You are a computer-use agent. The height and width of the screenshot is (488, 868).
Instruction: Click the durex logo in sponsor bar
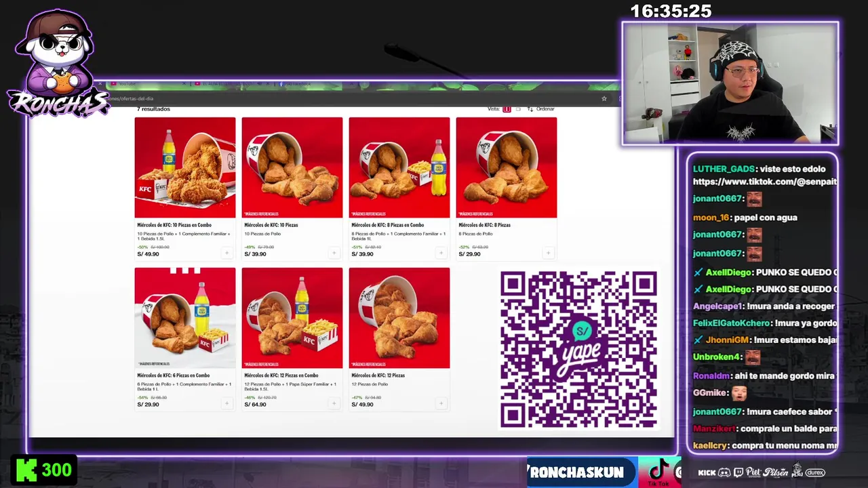click(815, 472)
